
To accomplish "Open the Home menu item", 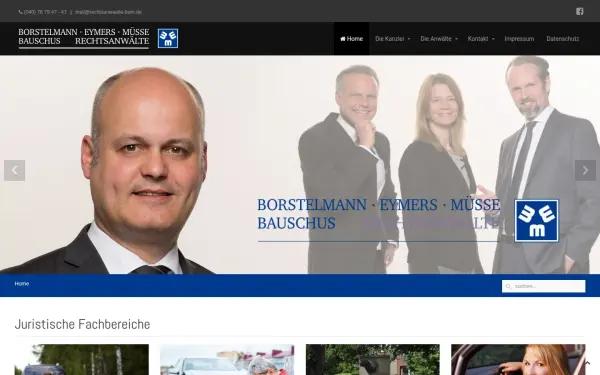I will point(351,39).
